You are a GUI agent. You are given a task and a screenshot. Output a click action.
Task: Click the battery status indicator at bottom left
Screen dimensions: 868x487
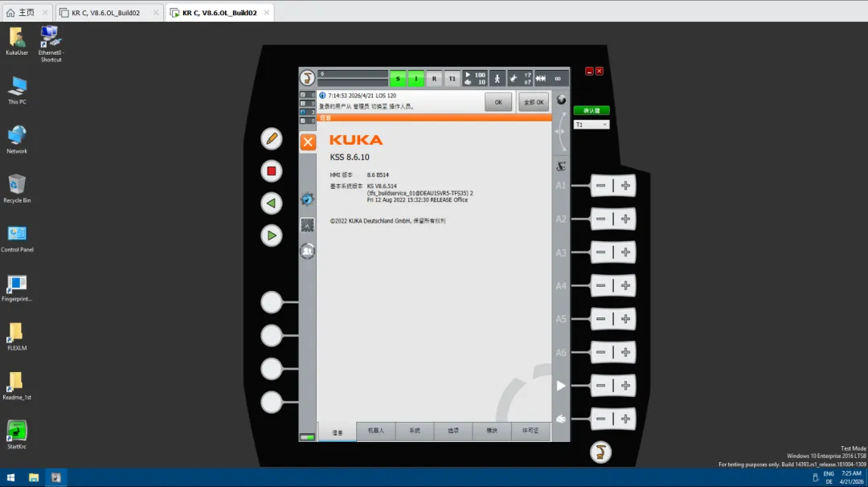tap(307, 437)
